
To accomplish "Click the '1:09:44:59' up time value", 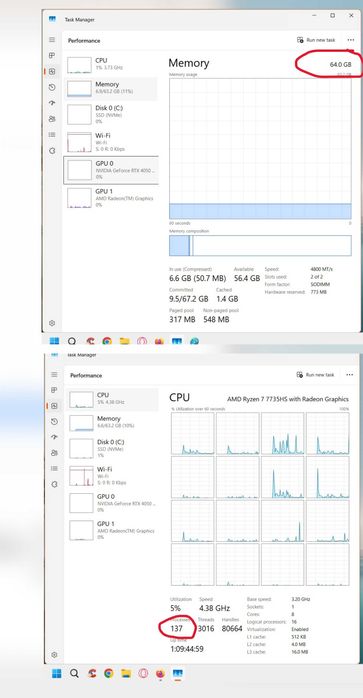I will [187, 649].
